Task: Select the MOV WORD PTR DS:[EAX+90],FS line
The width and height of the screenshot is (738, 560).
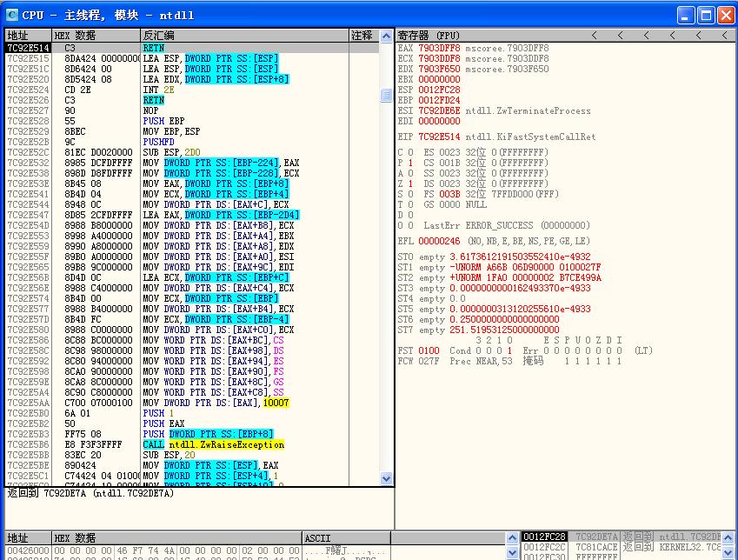Action: [213, 371]
